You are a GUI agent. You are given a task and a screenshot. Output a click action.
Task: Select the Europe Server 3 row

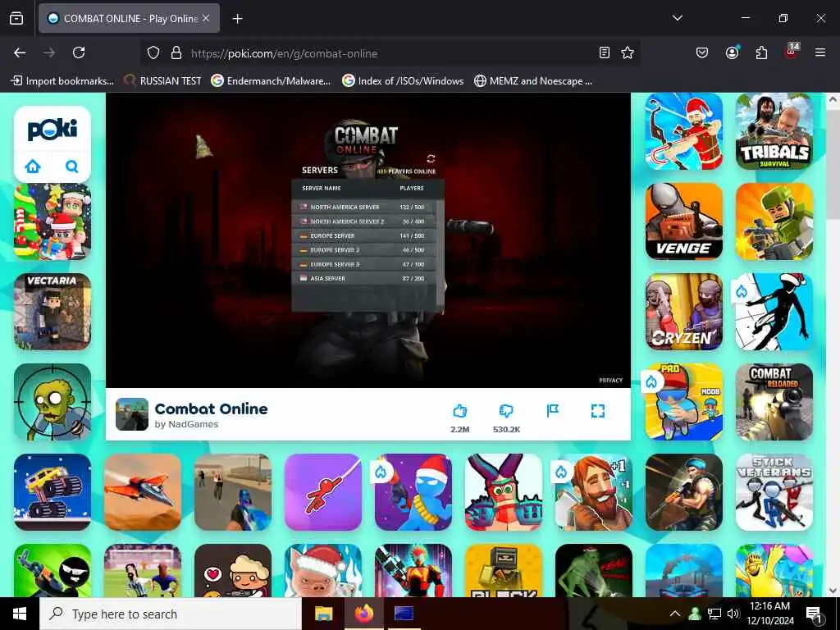click(365, 264)
